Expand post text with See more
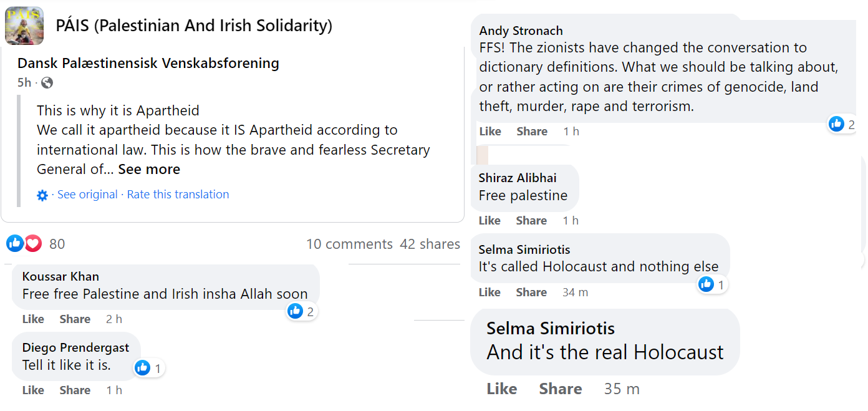Viewport: 868px width, 411px height. pos(149,169)
